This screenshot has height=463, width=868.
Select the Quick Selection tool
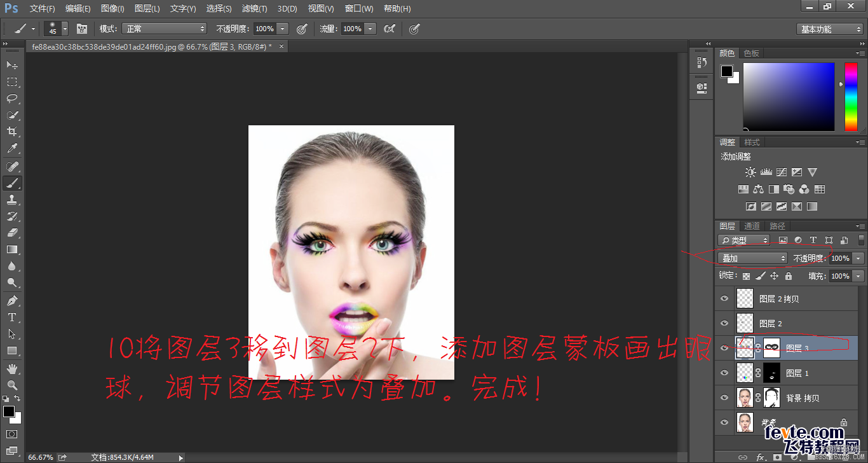tap(12, 115)
